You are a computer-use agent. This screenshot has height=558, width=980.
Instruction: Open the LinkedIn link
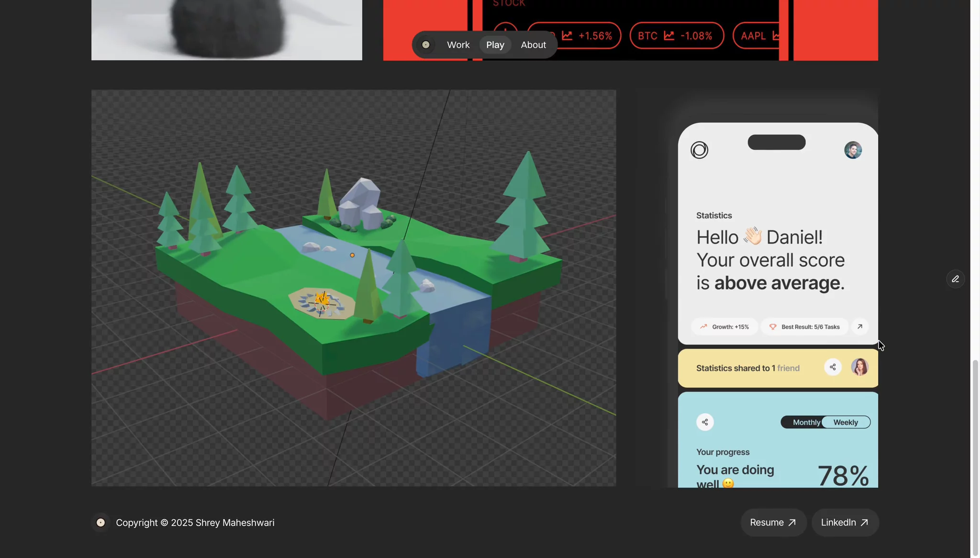point(845,523)
